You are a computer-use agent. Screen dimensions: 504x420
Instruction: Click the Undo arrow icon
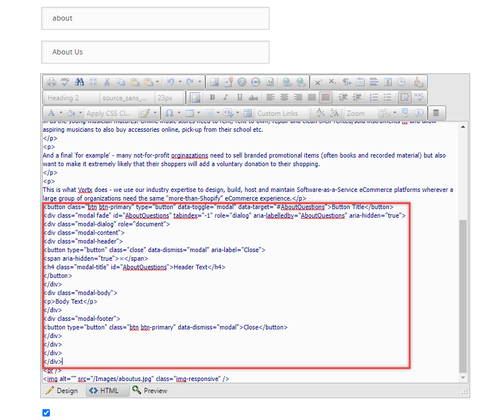tap(170, 82)
